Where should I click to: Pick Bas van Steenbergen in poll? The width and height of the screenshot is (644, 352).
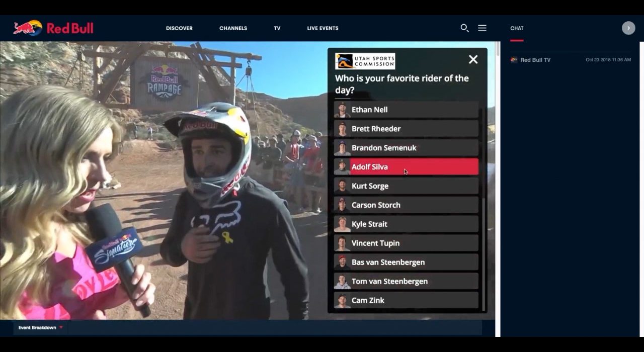point(406,262)
